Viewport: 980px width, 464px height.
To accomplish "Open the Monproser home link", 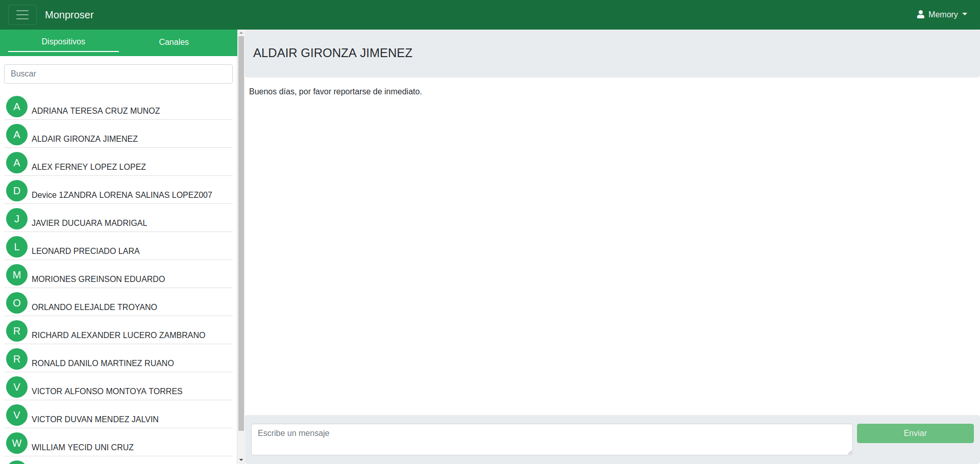I will click(x=69, y=15).
